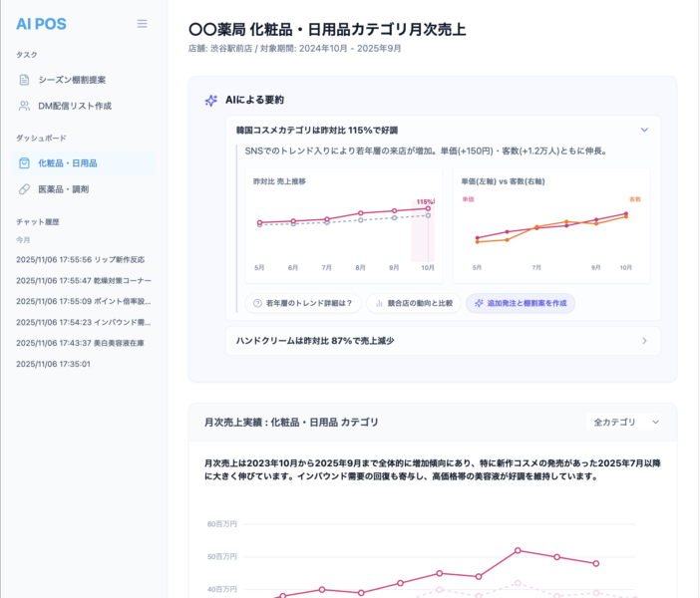Click the hamburger menu icon beside AI POS
The width and height of the screenshot is (700, 598).
[142, 24]
